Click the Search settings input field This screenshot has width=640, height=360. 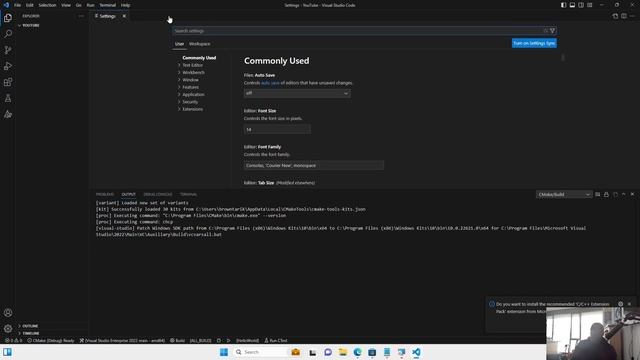357,31
